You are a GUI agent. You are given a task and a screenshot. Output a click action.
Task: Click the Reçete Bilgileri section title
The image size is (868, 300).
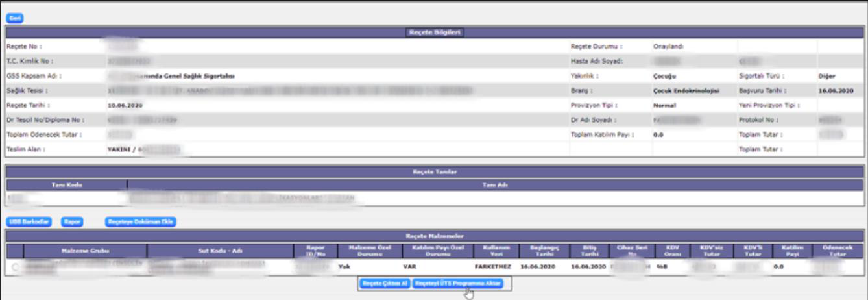(x=434, y=32)
